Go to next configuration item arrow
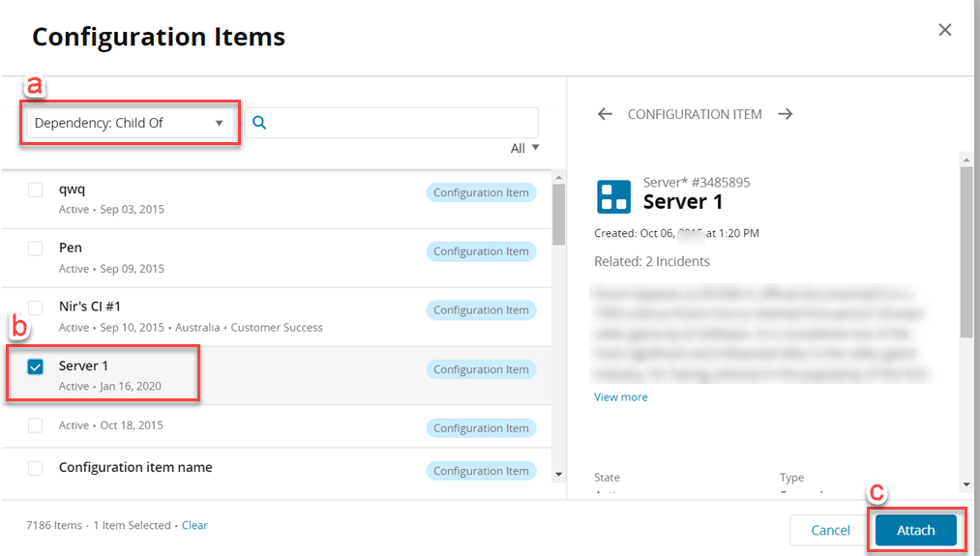980x556 pixels. click(786, 114)
